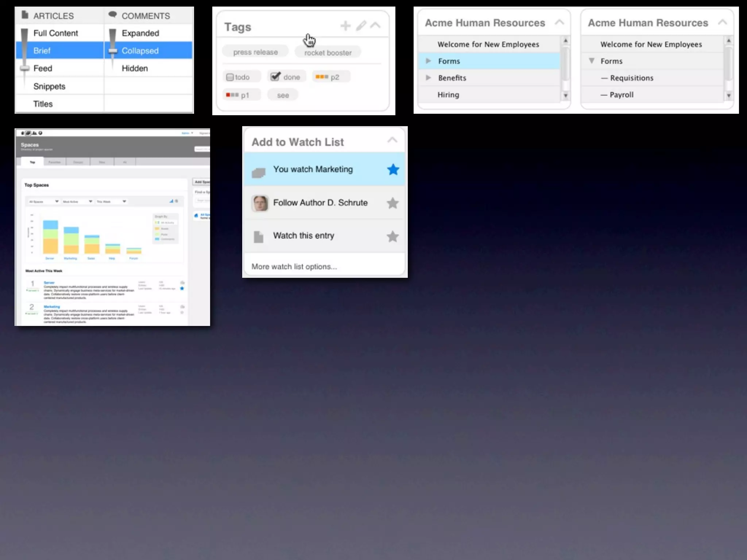Click the press release tag

[255, 52]
